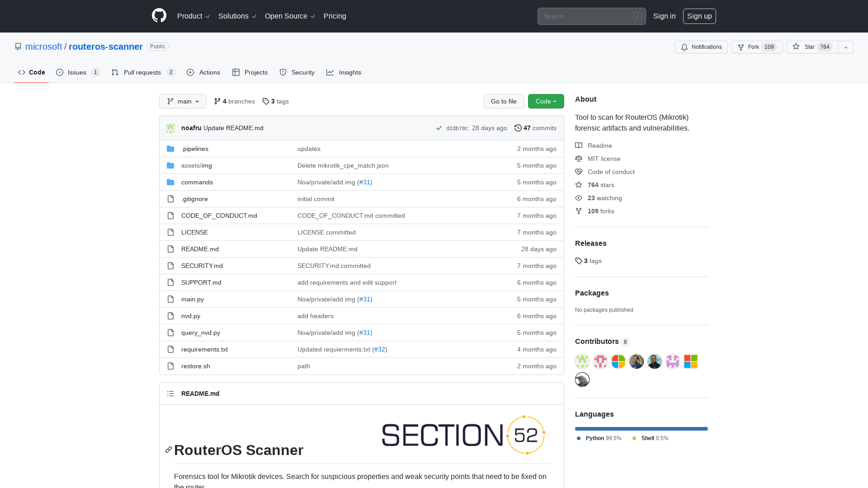
Task: Click the RouterOS Scanner heading anchor link icon
Action: pos(169,450)
